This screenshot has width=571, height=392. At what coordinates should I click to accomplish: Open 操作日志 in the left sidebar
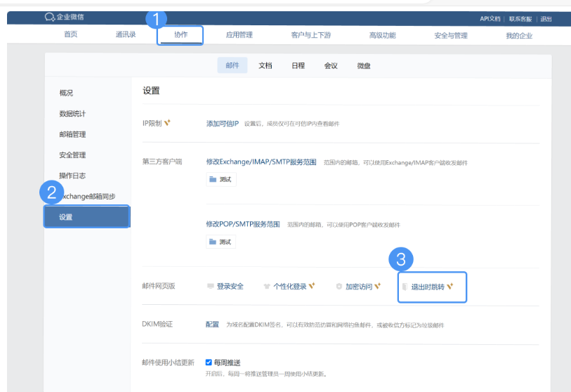(72, 176)
